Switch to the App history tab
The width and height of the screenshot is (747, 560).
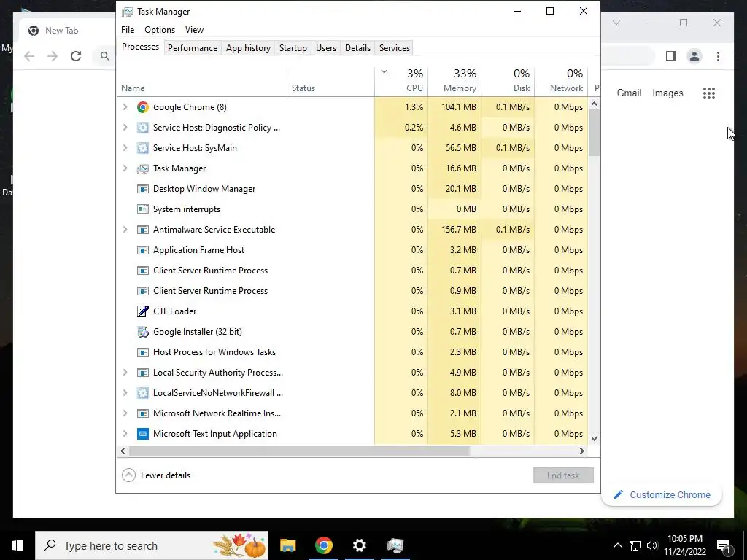click(x=248, y=48)
